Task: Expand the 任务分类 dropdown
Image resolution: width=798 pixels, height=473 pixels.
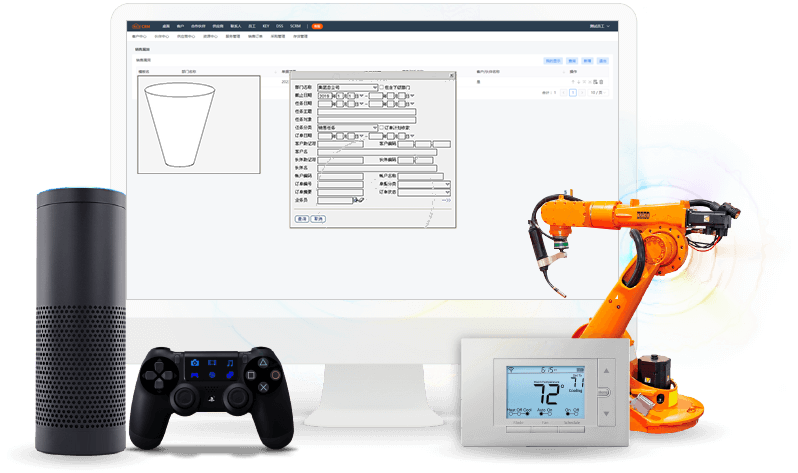Action: pyautogui.click(x=374, y=127)
